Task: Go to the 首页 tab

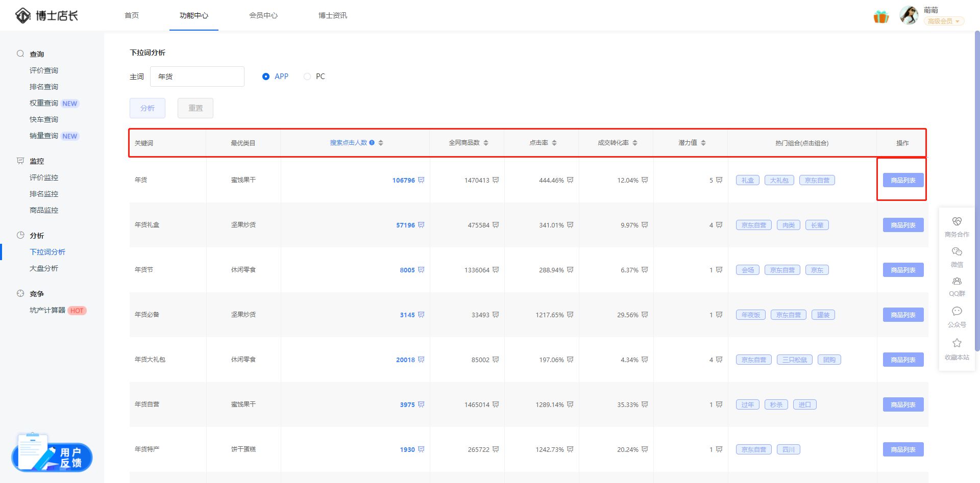Action: pos(132,15)
